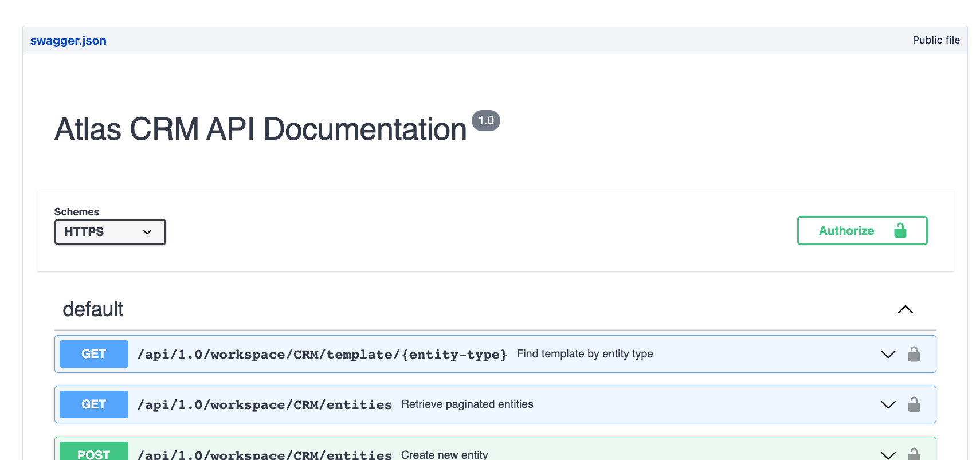The width and height of the screenshot is (980, 460).
Task: Click the Public file label
Action: click(x=936, y=40)
